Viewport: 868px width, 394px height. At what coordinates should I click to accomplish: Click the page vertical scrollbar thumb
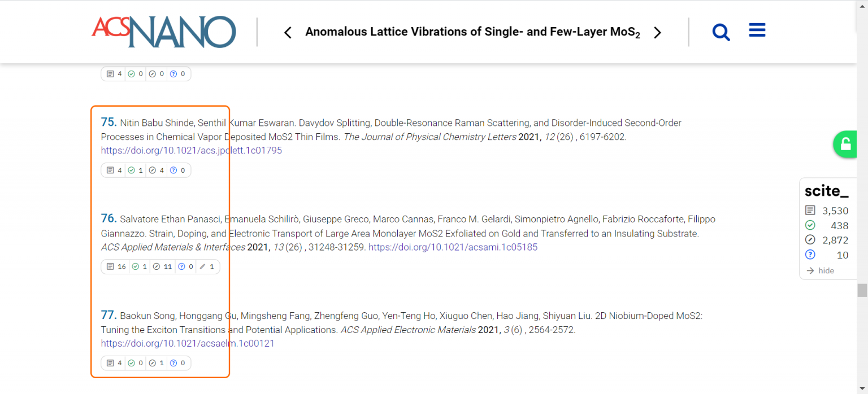click(x=862, y=290)
